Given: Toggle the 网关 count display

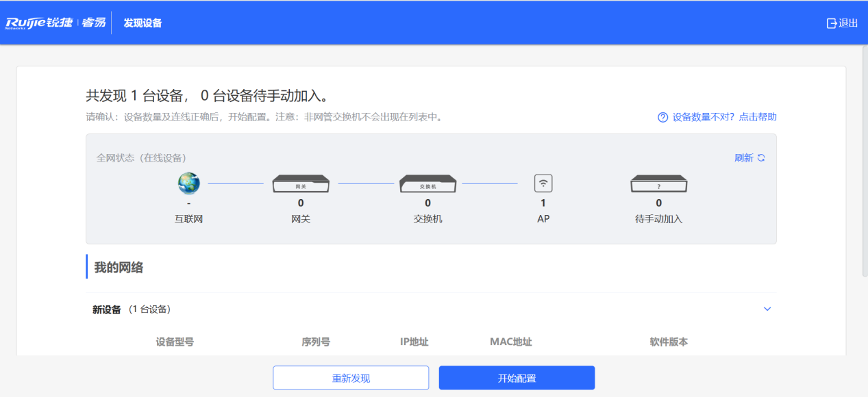Looking at the screenshot, I should [301, 203].
